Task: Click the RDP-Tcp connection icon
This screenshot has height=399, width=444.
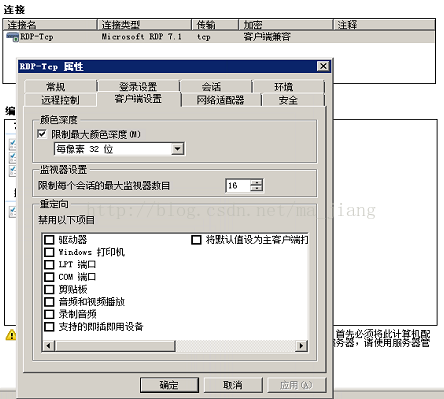Action: (13, 37)
